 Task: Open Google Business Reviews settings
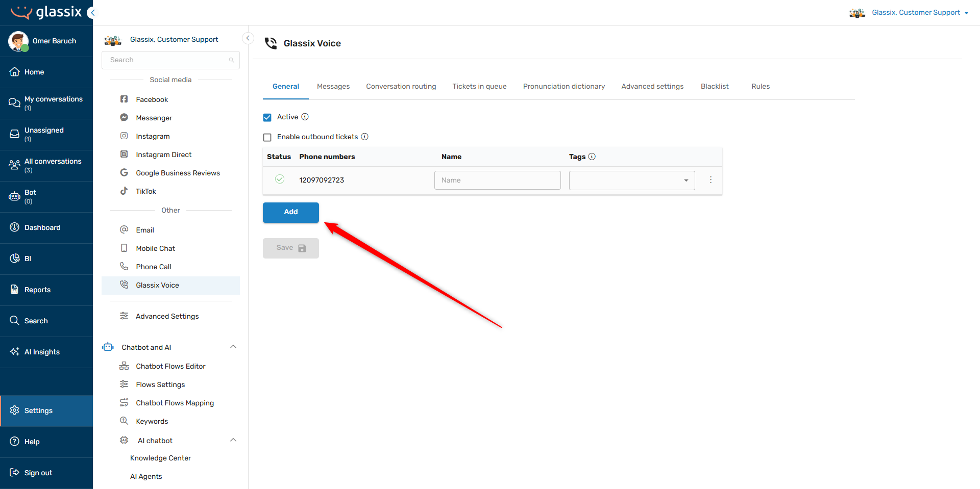[x=170, y=173]
